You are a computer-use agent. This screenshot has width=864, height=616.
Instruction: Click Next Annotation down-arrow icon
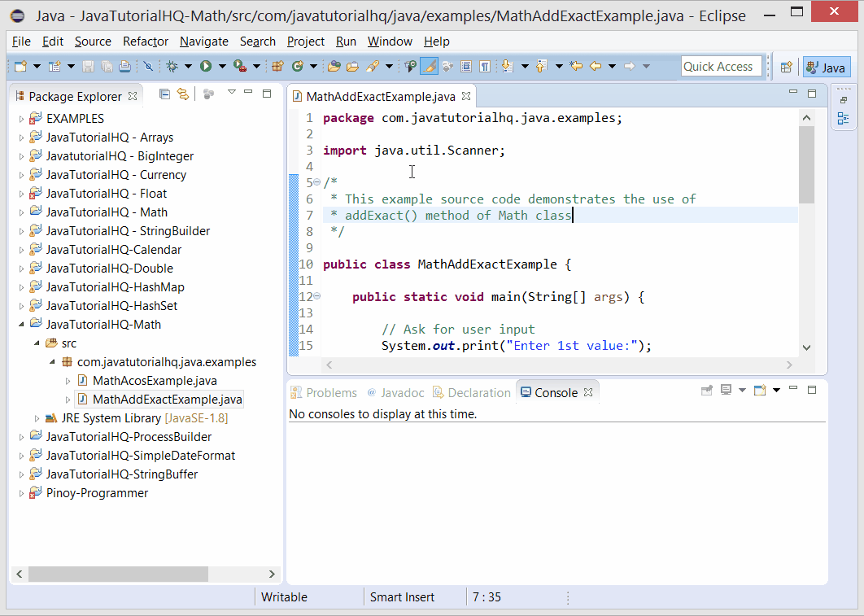coord(508,67)
